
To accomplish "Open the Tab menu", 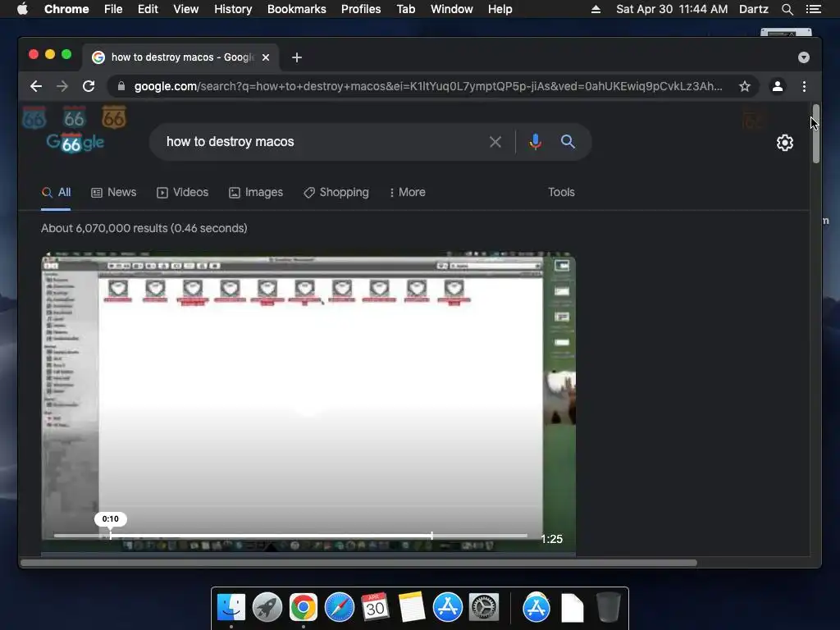I will pos(406,9).
